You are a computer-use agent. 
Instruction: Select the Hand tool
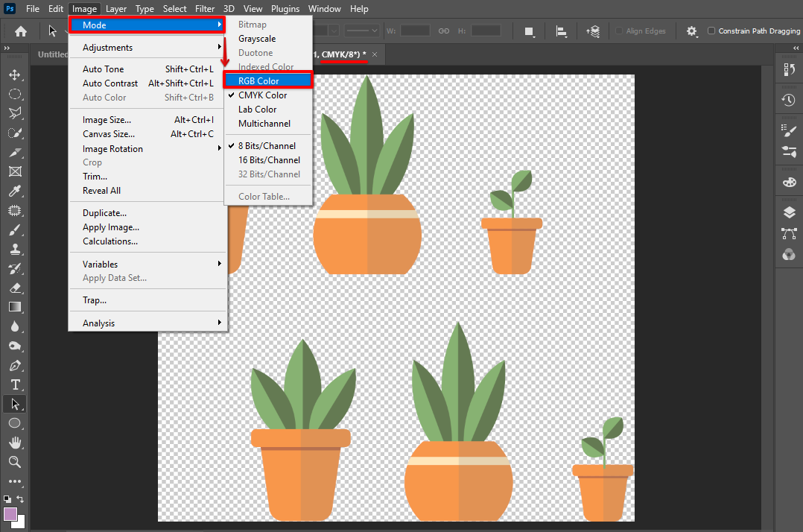14,443
